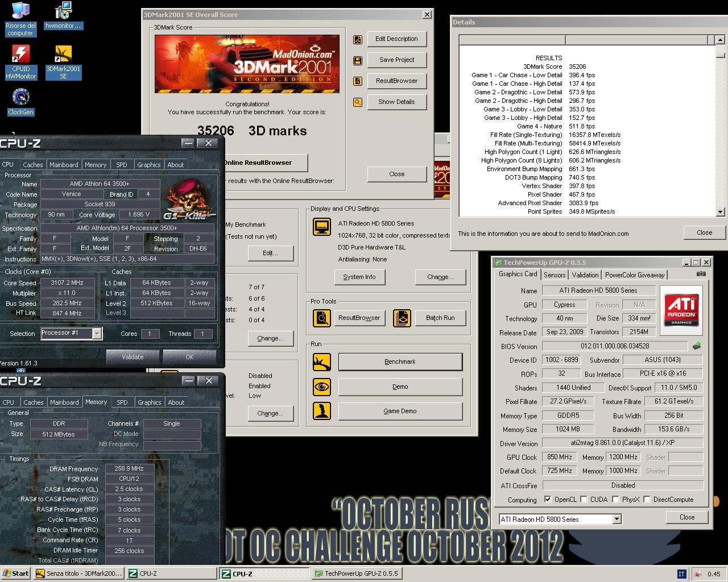The height and width of the screenshot is (582, 728).
Task: Click Change button in Display settings
Action: pyautogui.click(x=440, y=277)
